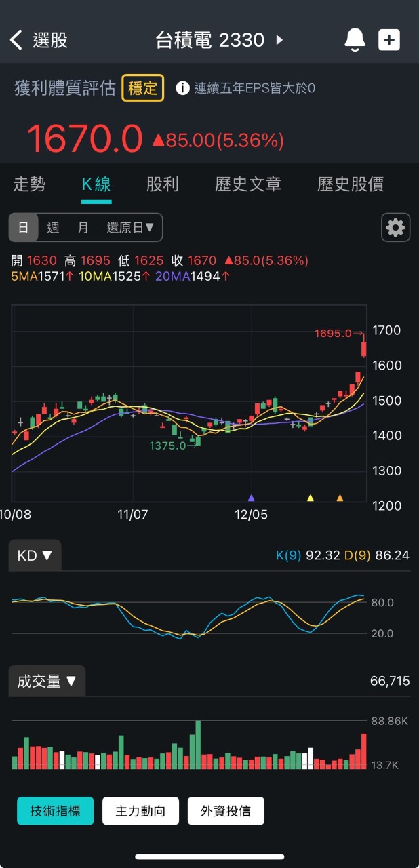Open price alert bell icon
Screen dimensions: 419x868
(355, 40)
